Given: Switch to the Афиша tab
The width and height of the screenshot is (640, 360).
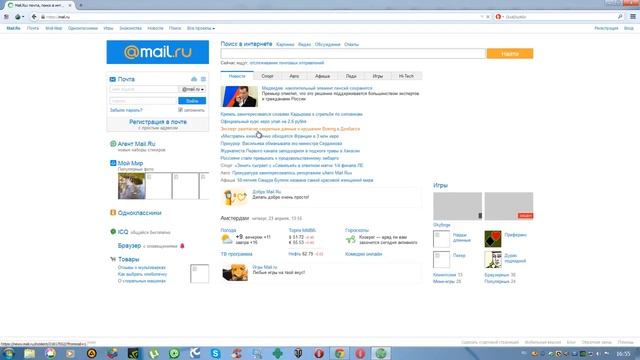Looking at the screenshot, I should (322, 76).
